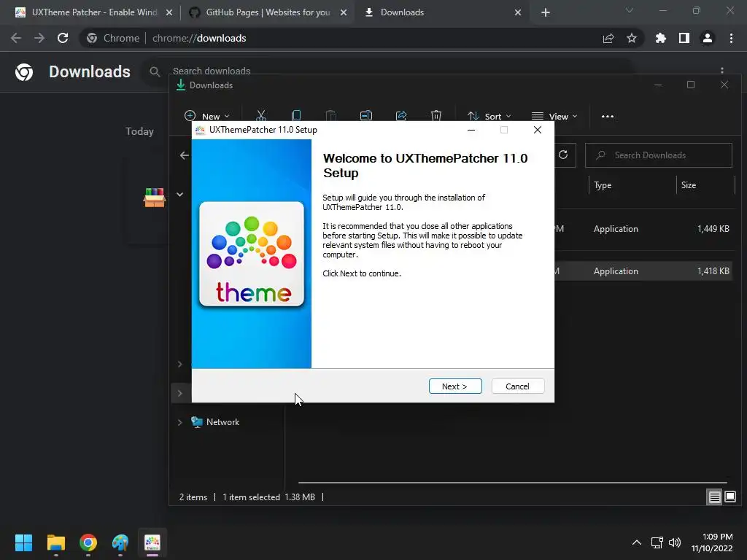
Task: Switch Explorer to details view
Action: pos(715,497)
